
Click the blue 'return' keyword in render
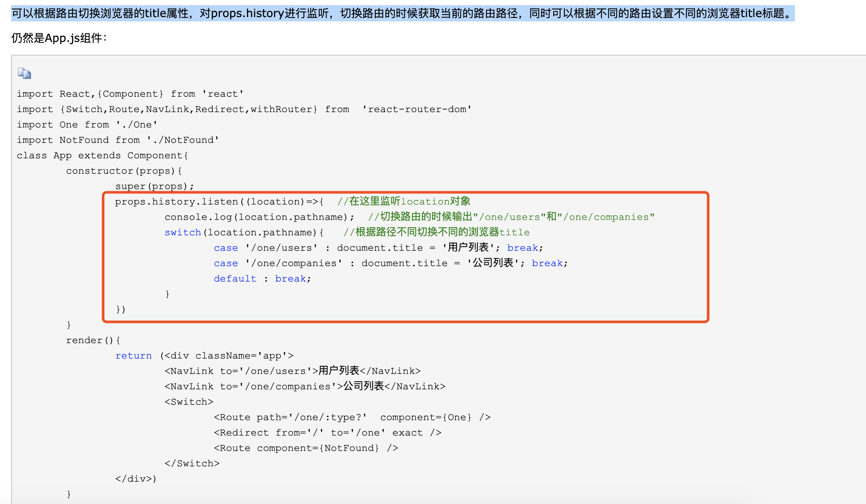133,356
